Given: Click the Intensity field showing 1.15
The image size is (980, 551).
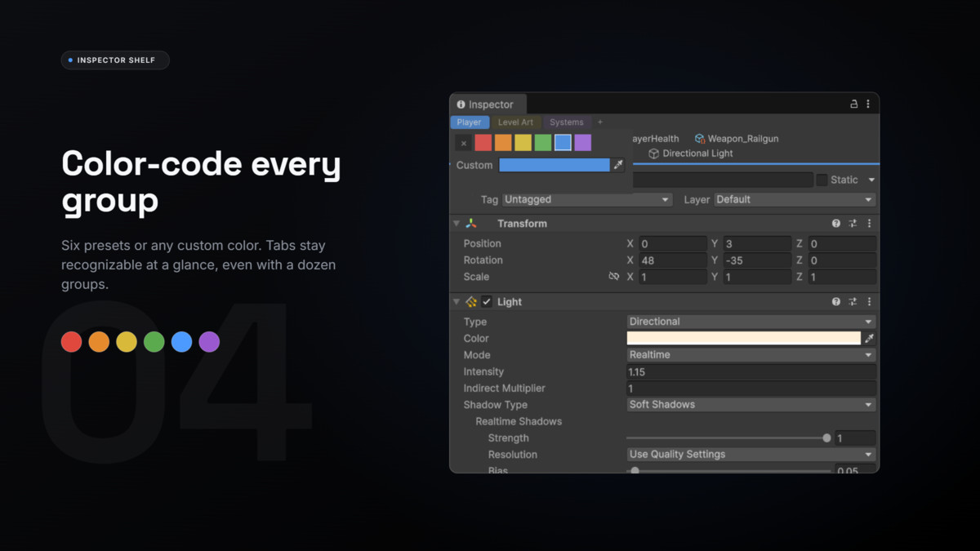Looking at the screenshot, I should click(x=751, y=371).
